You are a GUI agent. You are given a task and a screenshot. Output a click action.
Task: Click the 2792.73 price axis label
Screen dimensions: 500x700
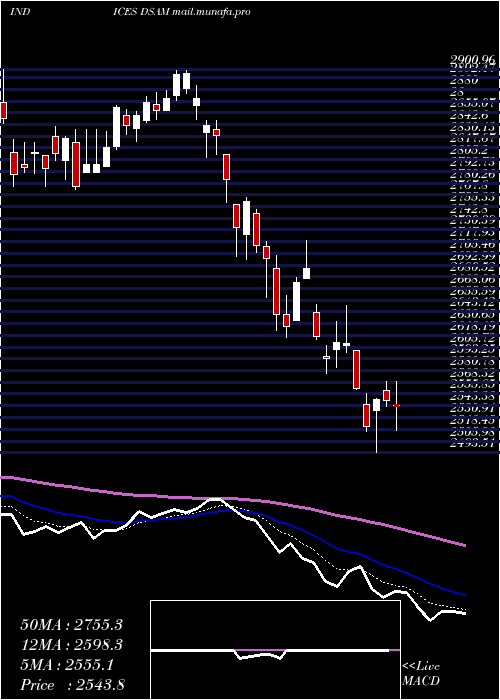click(x=474, y=163)
